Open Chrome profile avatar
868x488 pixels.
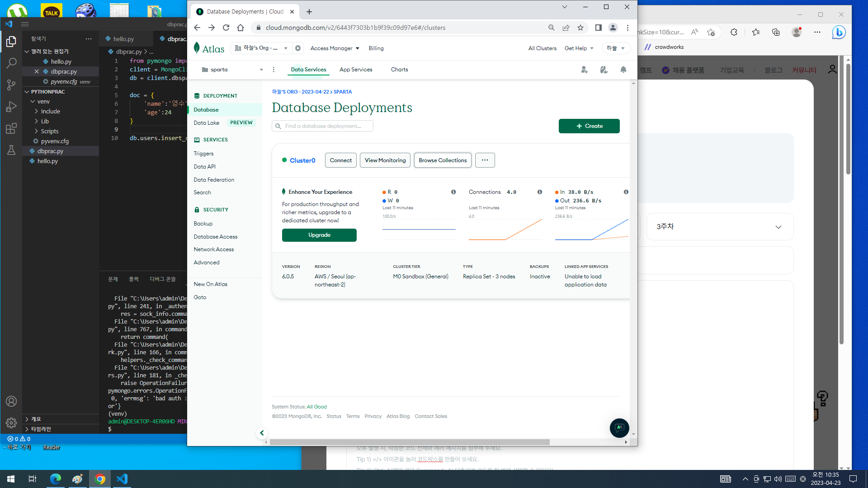pyautogui.click(x=613, y=28)
